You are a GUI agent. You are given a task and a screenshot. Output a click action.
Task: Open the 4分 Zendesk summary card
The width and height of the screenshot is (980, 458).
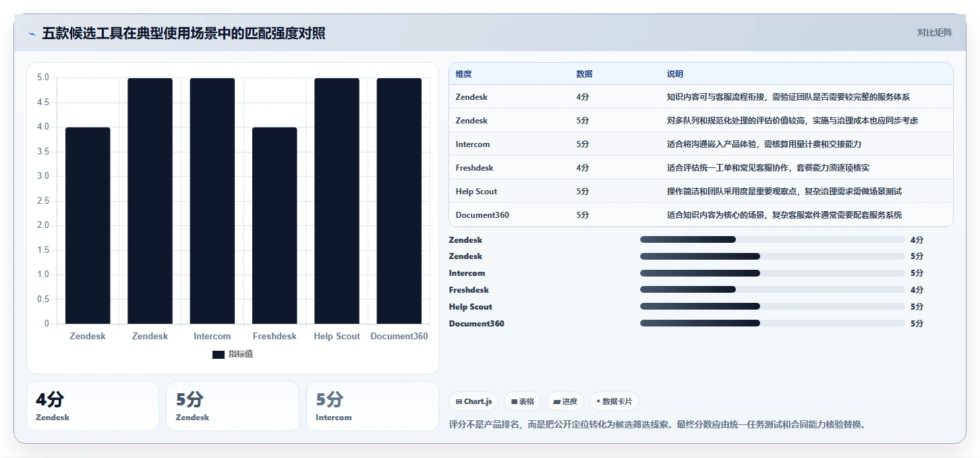(92, 406)
